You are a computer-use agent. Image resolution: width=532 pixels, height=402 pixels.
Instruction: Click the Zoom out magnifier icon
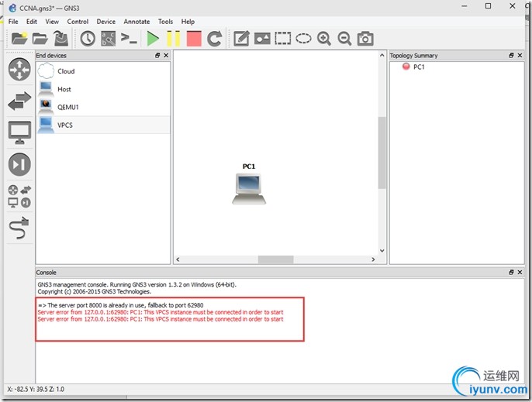point(344,38)
